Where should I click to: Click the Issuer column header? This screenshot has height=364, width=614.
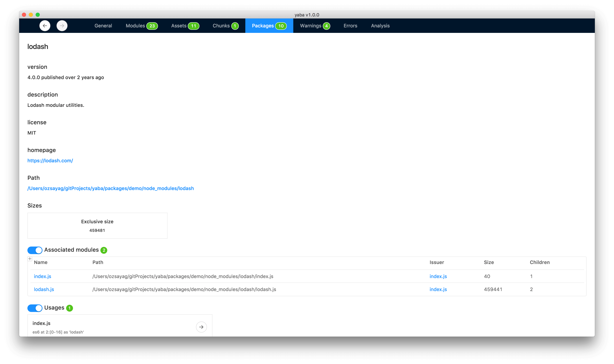[437, 262]
